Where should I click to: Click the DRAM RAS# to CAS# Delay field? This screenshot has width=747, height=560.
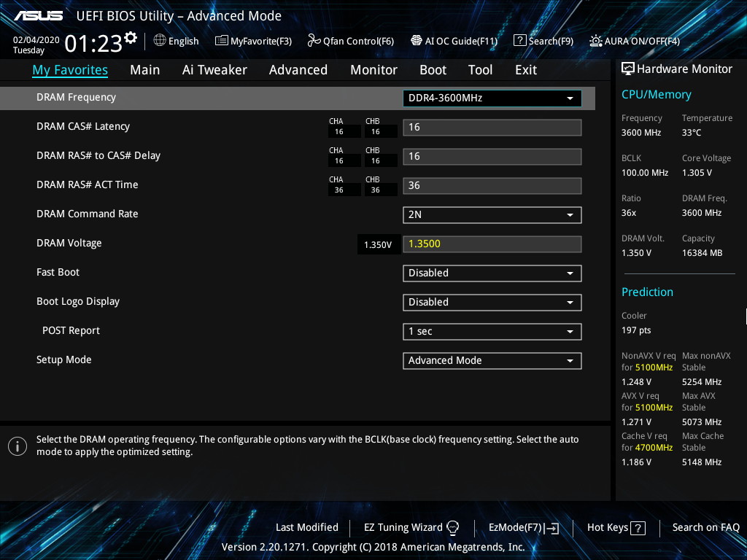tap(492, 157)
